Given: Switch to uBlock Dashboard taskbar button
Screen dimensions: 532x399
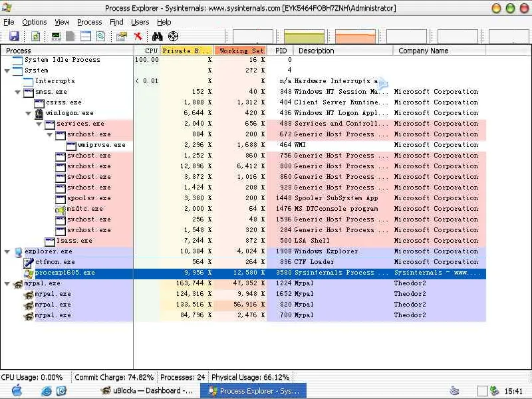Looking at the screenshot, I should [148, 391].
